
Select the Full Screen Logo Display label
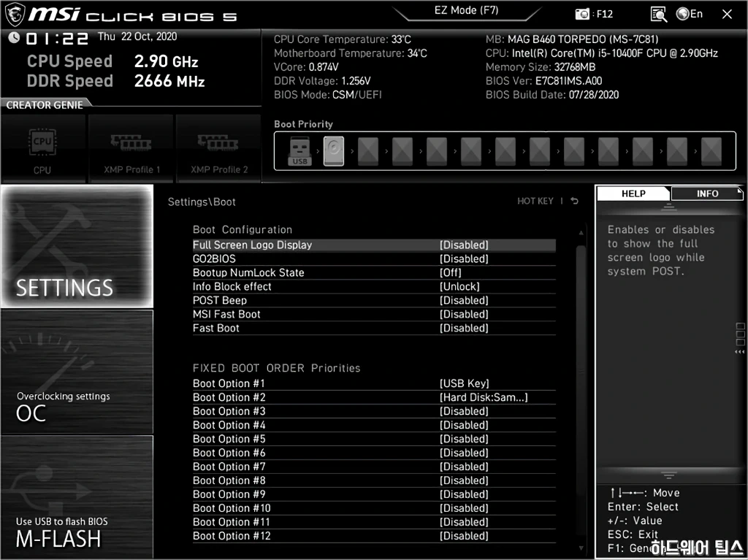[x=252, y=245]
